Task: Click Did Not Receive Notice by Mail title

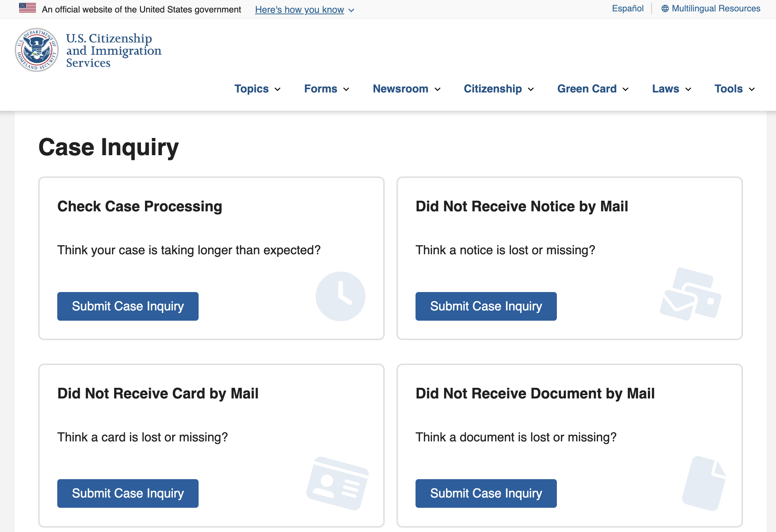Action: (522, 207)
